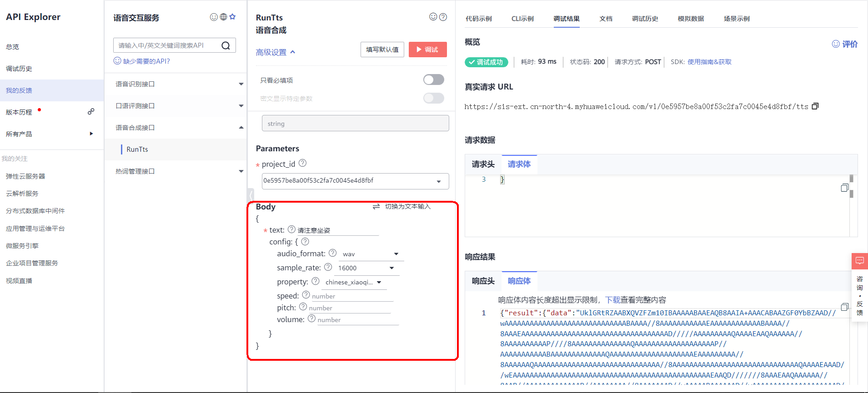Image resolution: width=868 pixels, height=393 pixels.
Task: Copy the request body content
Action: pos(844,188)
